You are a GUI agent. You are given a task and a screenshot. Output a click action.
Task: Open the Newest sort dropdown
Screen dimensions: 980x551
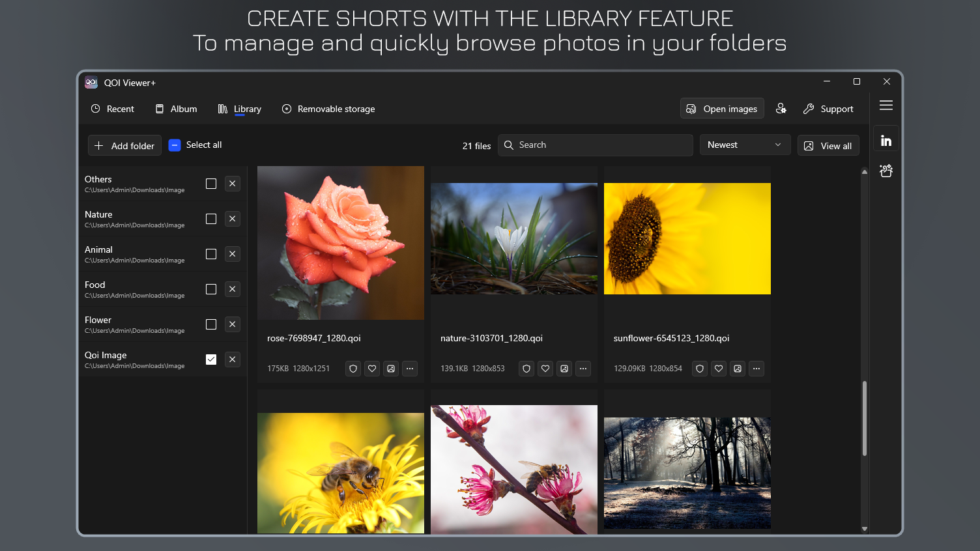coord(745,145)
